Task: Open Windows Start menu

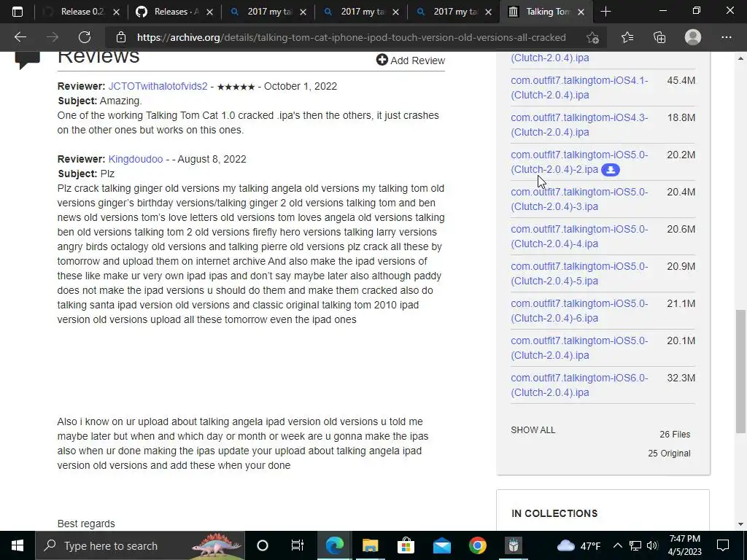Action: pos(18,545)
